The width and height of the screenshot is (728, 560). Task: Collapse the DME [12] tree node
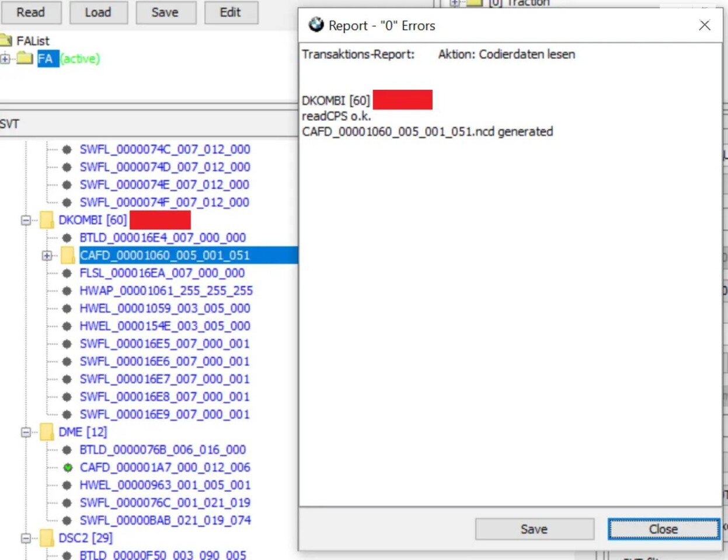pos(26,432)
